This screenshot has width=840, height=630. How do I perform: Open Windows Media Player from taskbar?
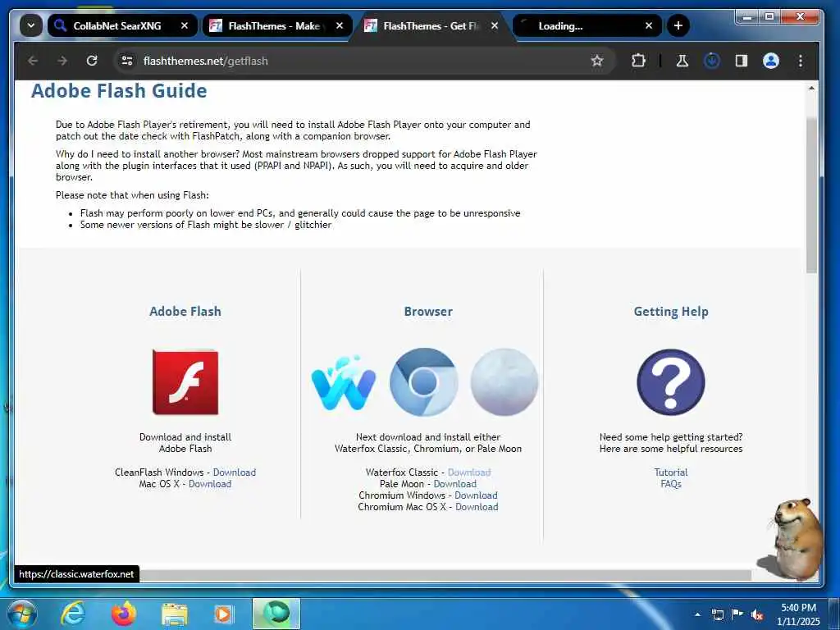[x=223, y=614]
